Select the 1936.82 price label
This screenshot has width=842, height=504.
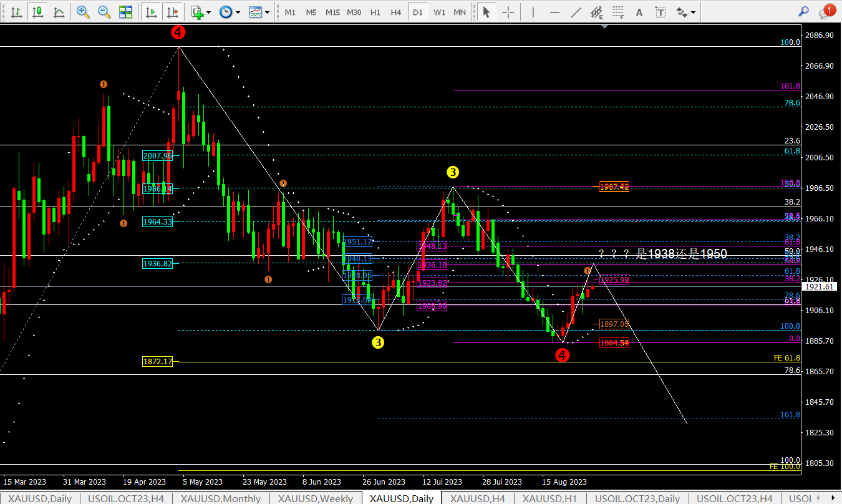point(157,264)
